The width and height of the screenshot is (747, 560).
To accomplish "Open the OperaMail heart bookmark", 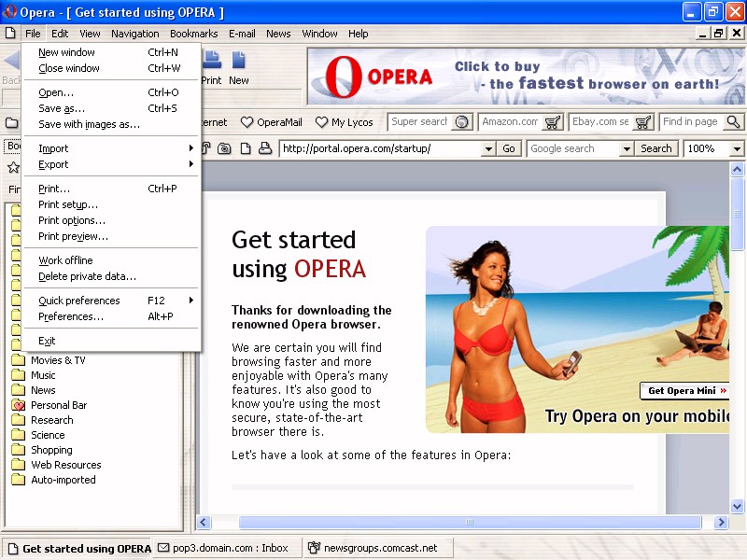I will [x=272, y=122].
